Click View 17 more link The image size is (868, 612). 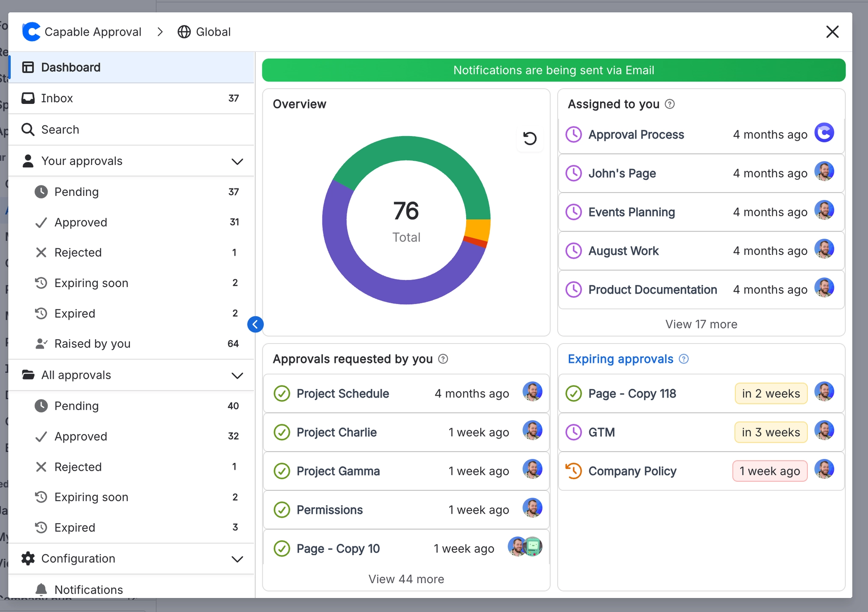click(x=701, y=324)
